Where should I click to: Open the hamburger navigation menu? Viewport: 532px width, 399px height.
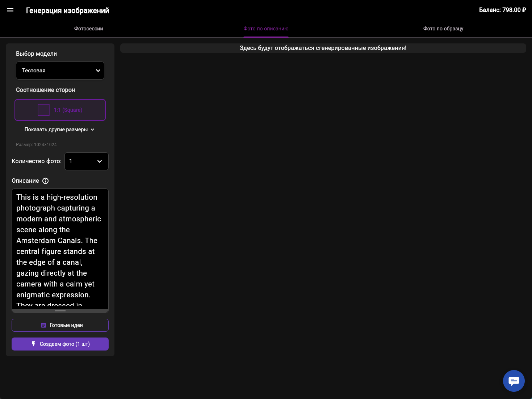pyautogui.click(x=10, y=10)
